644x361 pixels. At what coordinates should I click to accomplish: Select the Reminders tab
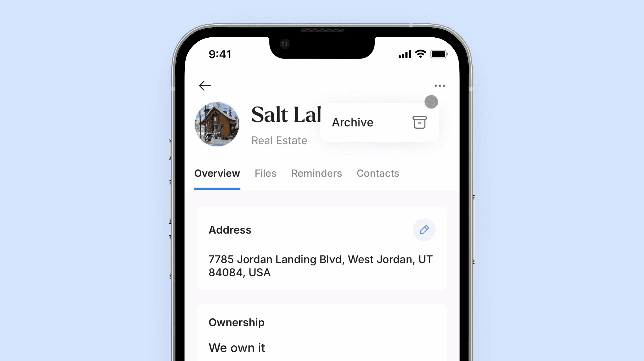(x=316, y=173)
